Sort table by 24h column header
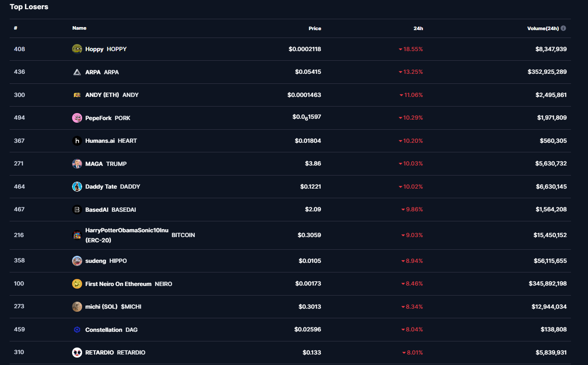 point(418,28)
